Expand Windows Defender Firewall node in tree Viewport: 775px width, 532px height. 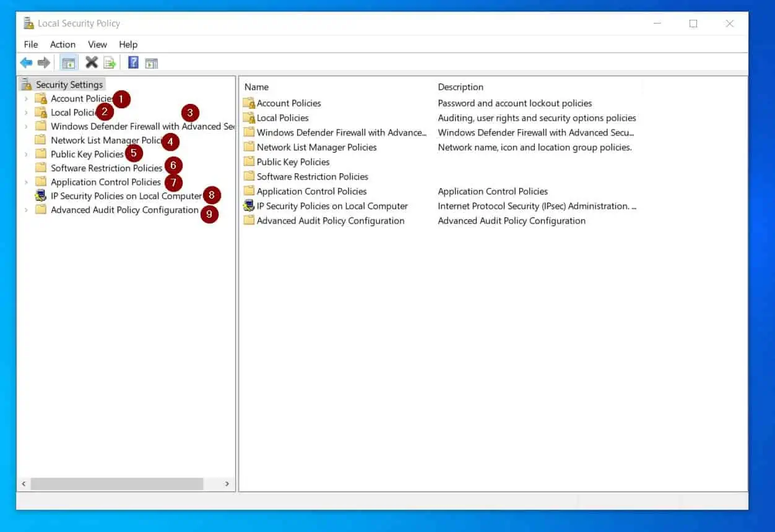click(x=25, y=127)
